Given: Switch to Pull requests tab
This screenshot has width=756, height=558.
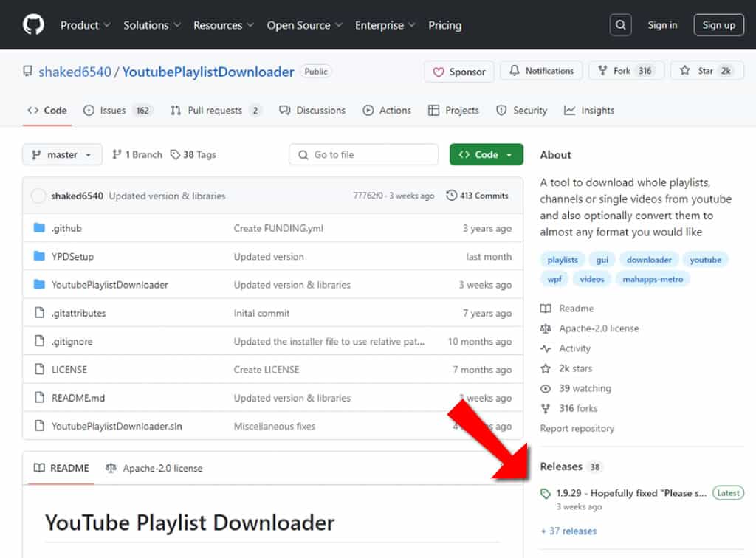Looking at the screenshot, I should 216,111.
